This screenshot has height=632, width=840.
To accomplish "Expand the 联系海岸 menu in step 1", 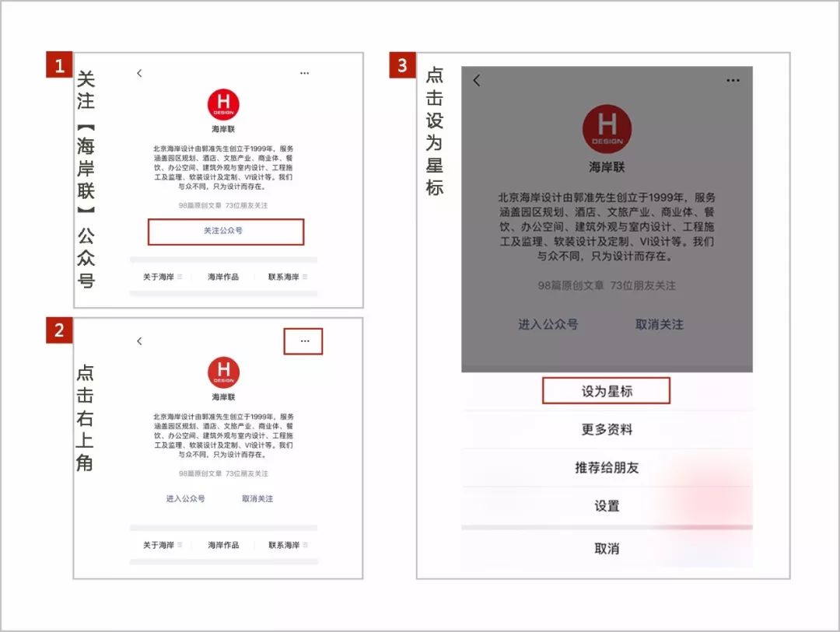I will [286, 277].
